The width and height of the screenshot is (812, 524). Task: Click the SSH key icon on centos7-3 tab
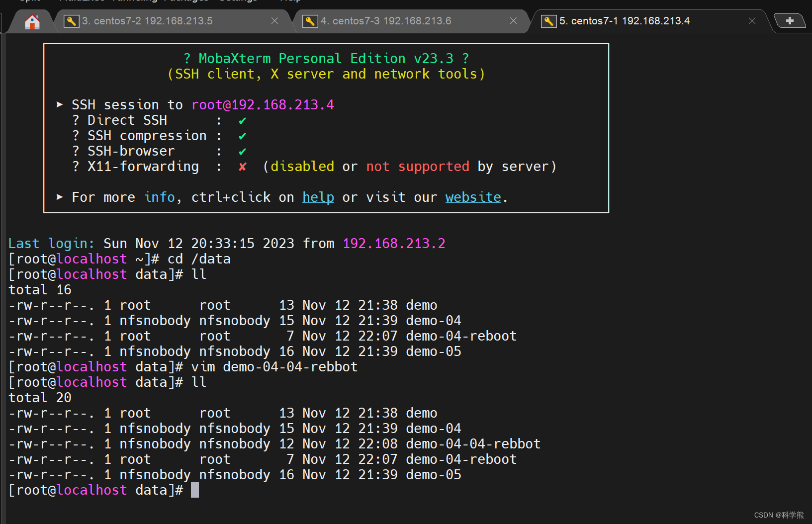coord(310,21)
